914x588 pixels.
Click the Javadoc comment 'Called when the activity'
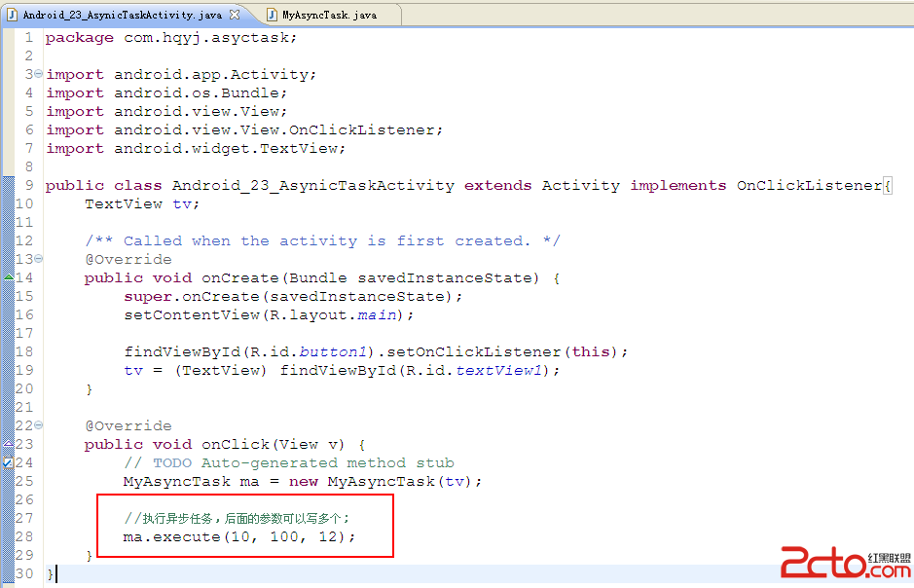[x=322, y=240]
